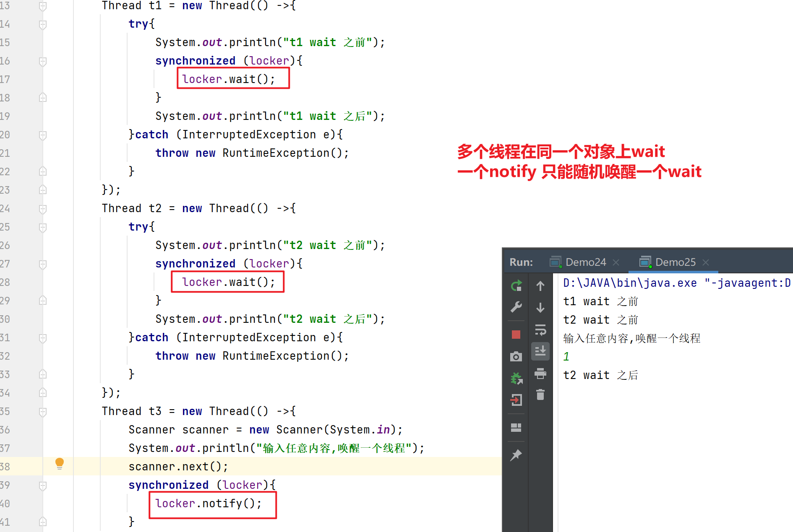Viewport: 793px width, 532px height.
Task: Click 'locker.notify();' in the code
Action: click(209, 503)
